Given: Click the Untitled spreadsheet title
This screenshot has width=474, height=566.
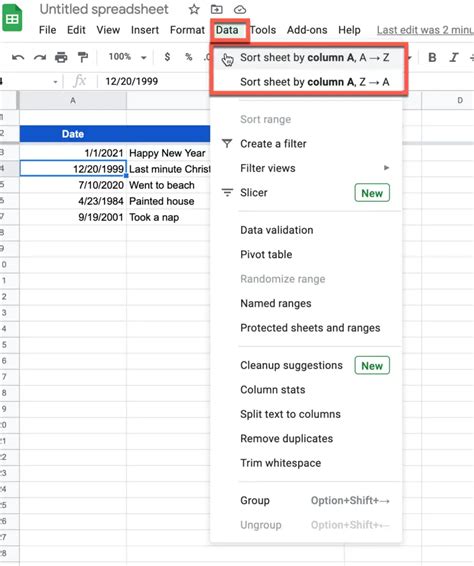Looking at the screenshot, I should click(104, 9).
